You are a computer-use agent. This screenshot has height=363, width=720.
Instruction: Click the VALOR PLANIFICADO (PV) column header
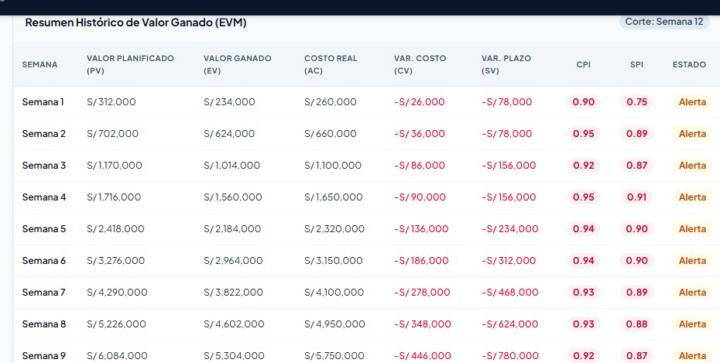[130, 64]
